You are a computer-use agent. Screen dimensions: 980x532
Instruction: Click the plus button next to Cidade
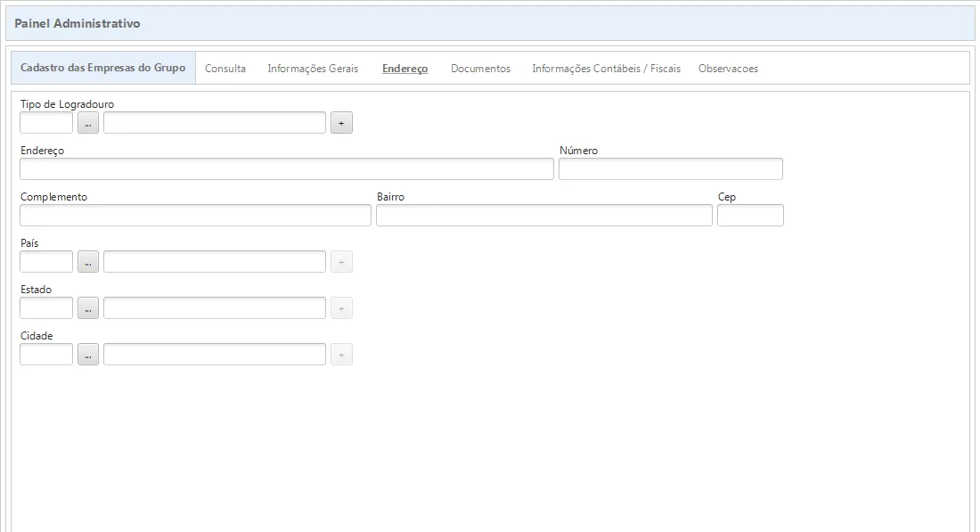pyautogui.click(x=341, y=355)
